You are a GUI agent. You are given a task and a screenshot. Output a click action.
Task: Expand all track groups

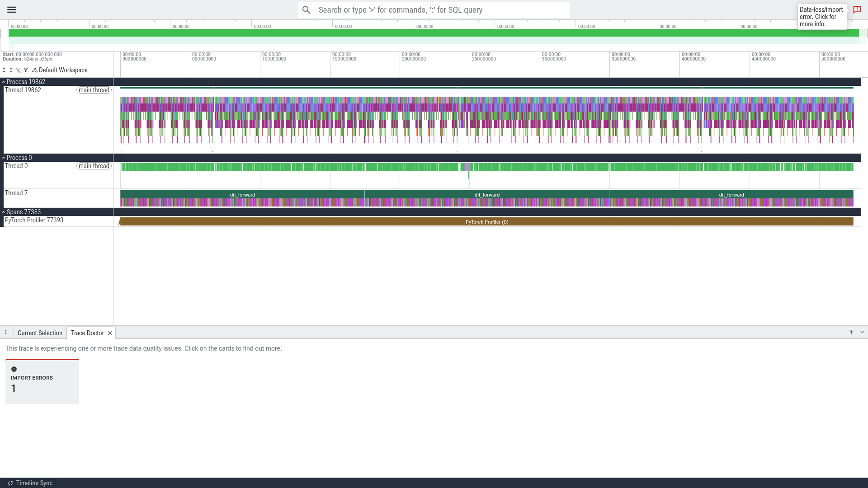coord(4,70)
